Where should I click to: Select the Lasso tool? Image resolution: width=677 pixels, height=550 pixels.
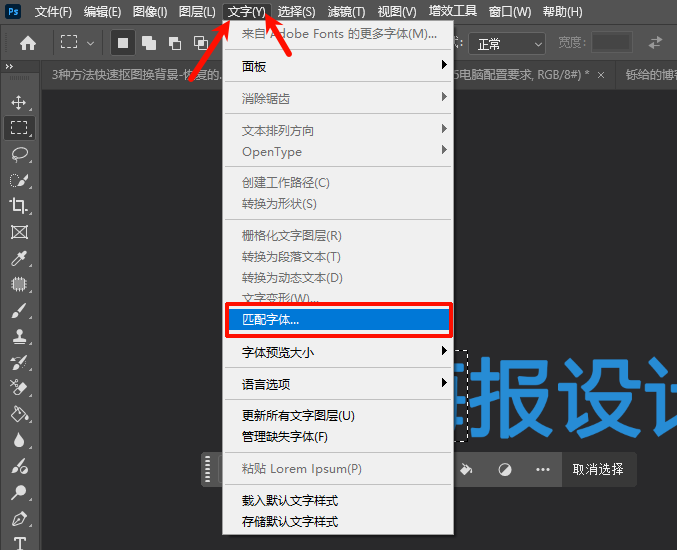tap(19, 154)
